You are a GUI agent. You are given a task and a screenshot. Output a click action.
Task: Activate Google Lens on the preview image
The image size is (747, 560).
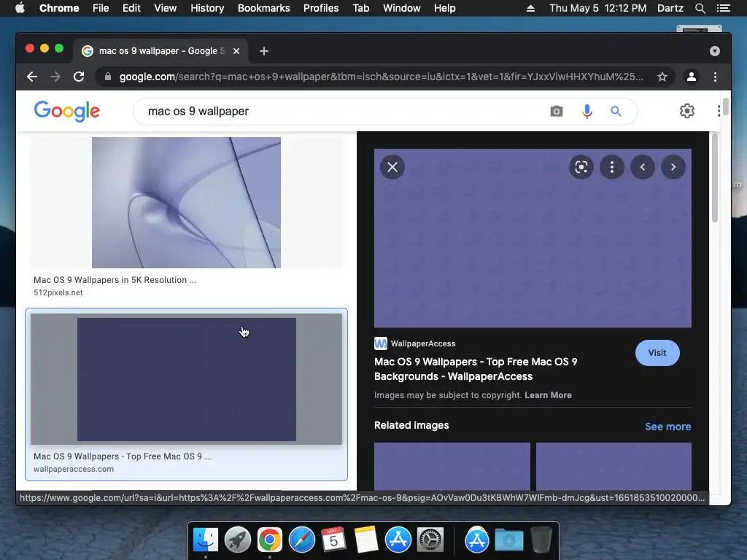581,167
